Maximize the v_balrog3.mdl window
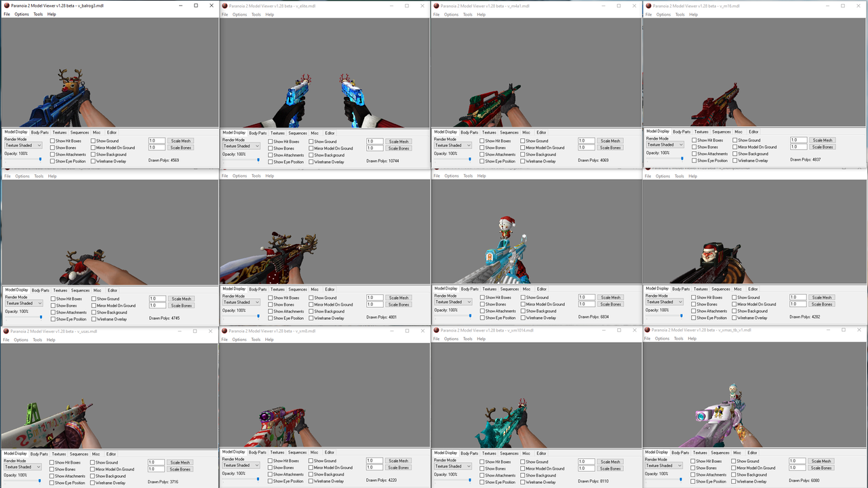Viewport: 868px width, 488px height. tap(196, 5)
